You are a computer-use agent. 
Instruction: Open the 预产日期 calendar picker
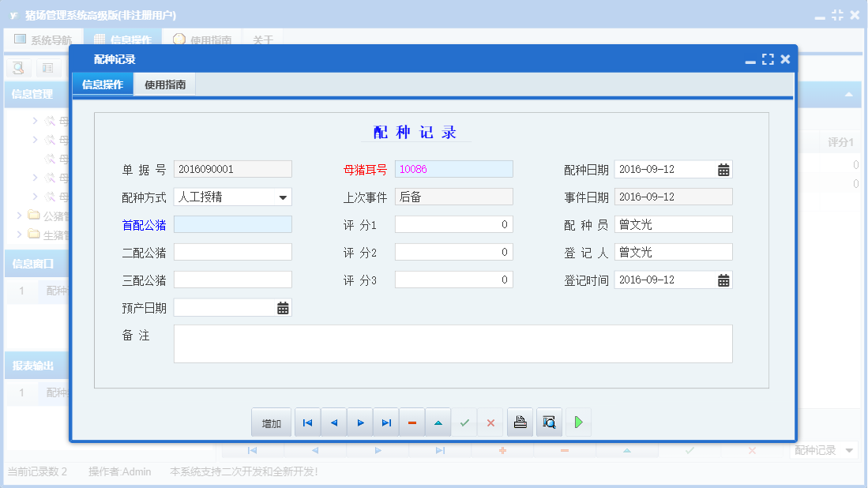pyautogui.click(x=283, y=308)
